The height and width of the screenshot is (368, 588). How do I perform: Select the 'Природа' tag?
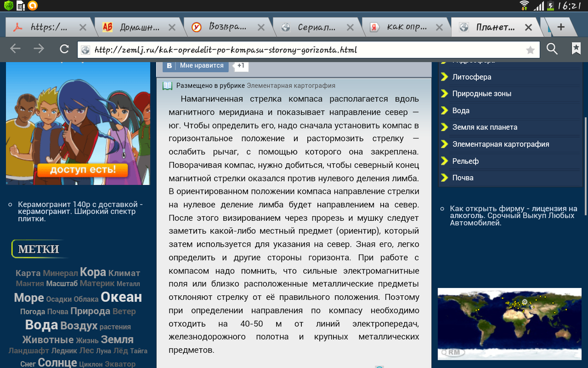[90, 311]
